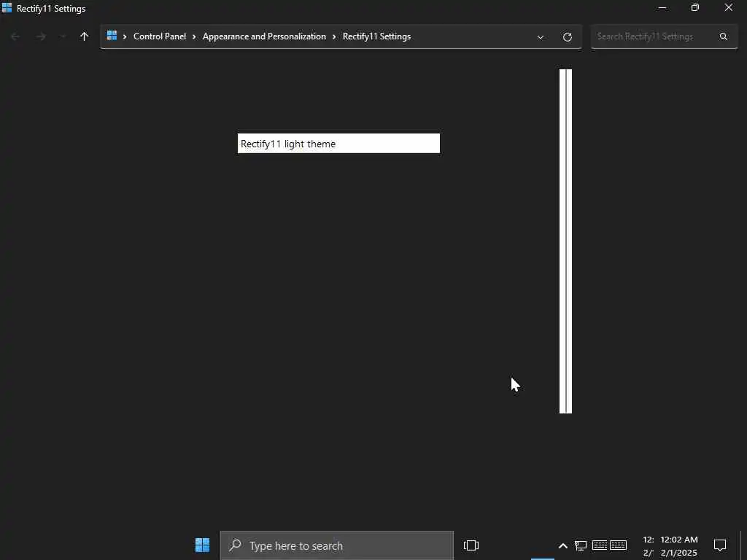Screen dimensions: 747x560
Task: Open address bar history dropdown
Action: (x=541, y=37)
